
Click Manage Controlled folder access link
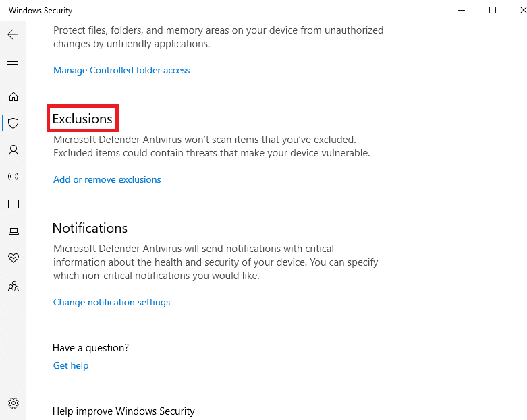121,70
